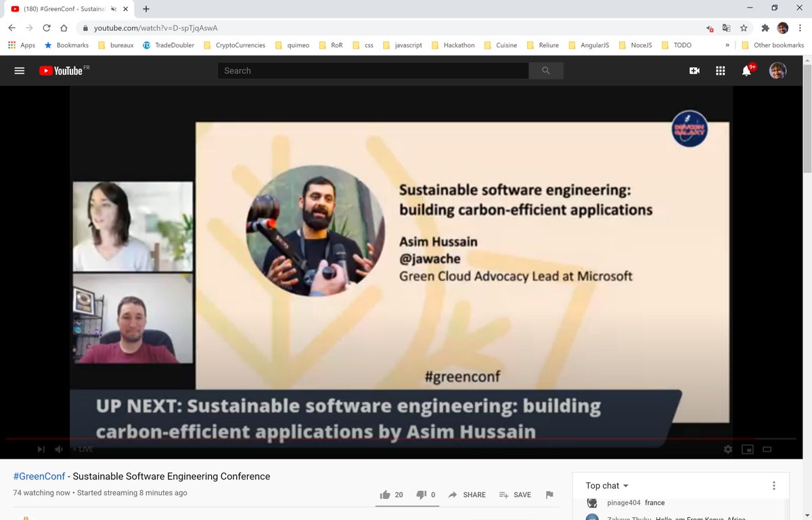Click the '74 watching now' text

[42, 493]
